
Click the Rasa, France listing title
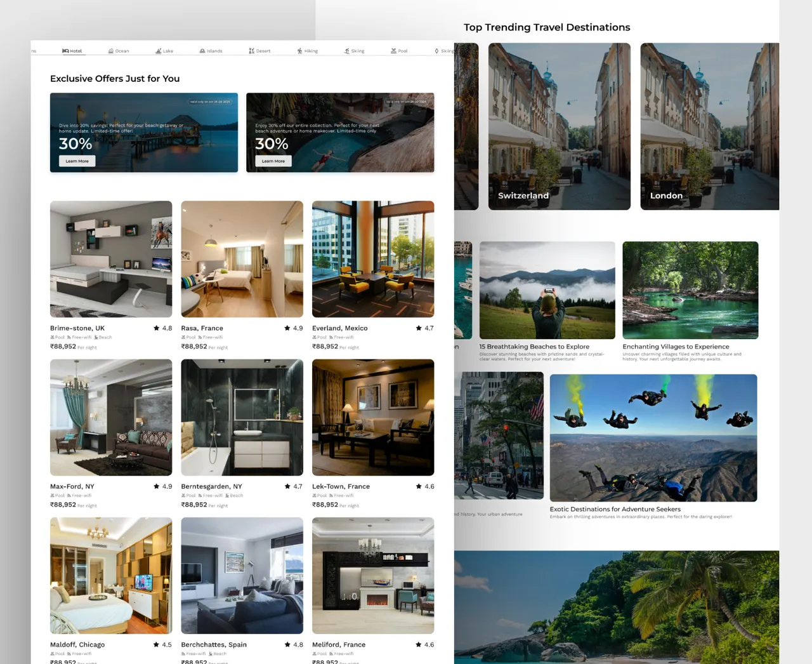(x=202, y=328)
